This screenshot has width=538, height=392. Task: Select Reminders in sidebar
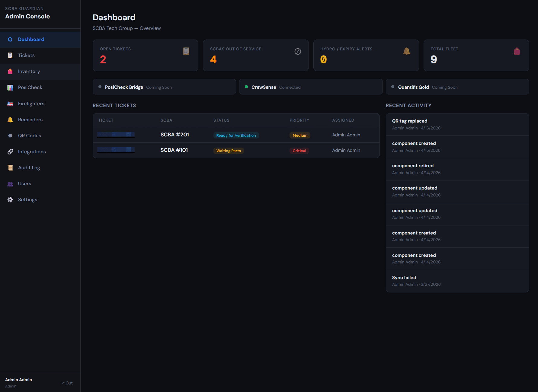(x=40, y=120)
